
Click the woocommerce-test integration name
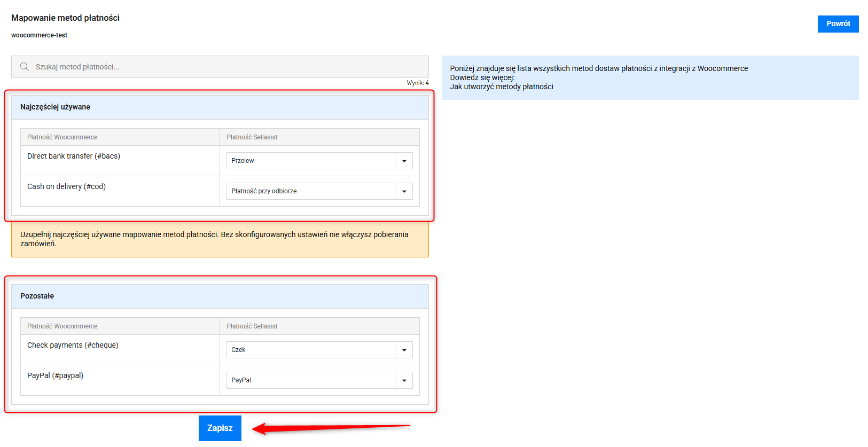pyautogui.click(x=39, y=35)
